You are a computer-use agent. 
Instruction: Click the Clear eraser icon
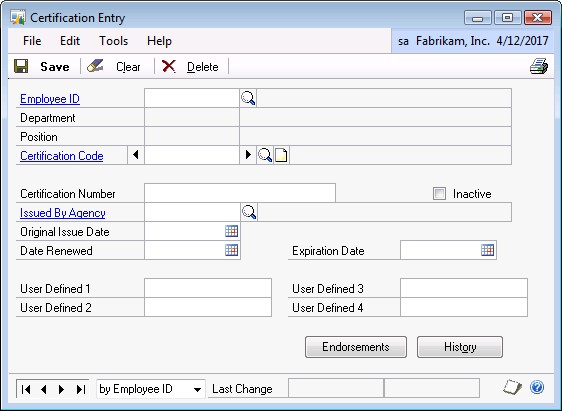[x=95, y=66]
